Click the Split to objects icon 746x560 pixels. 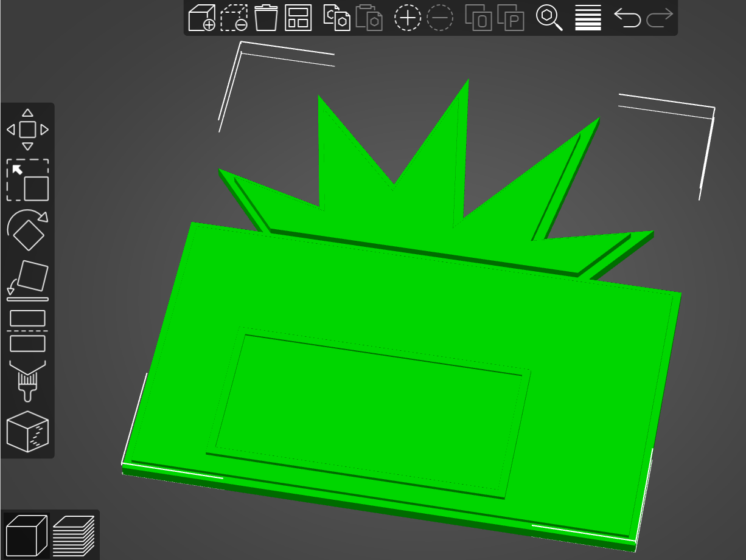coord(479,18)
